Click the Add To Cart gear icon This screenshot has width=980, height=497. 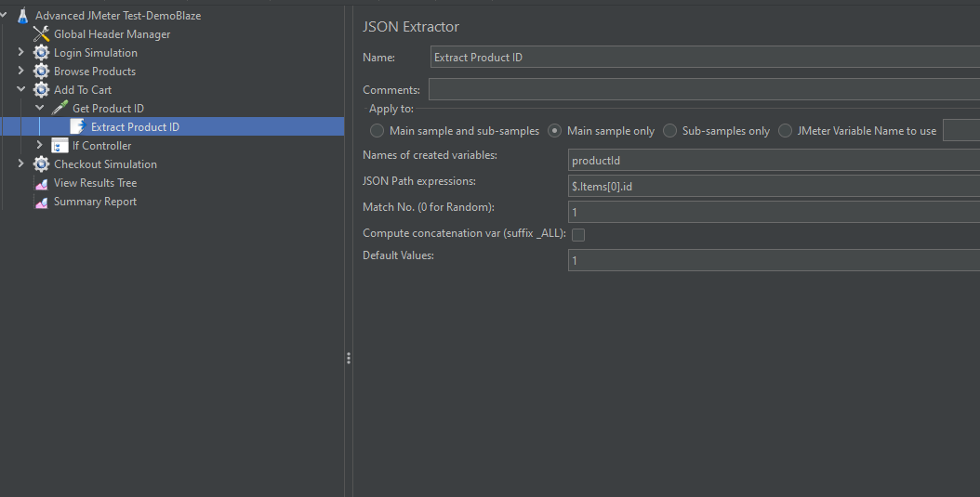pyautogui.click(x=41, y=90)
